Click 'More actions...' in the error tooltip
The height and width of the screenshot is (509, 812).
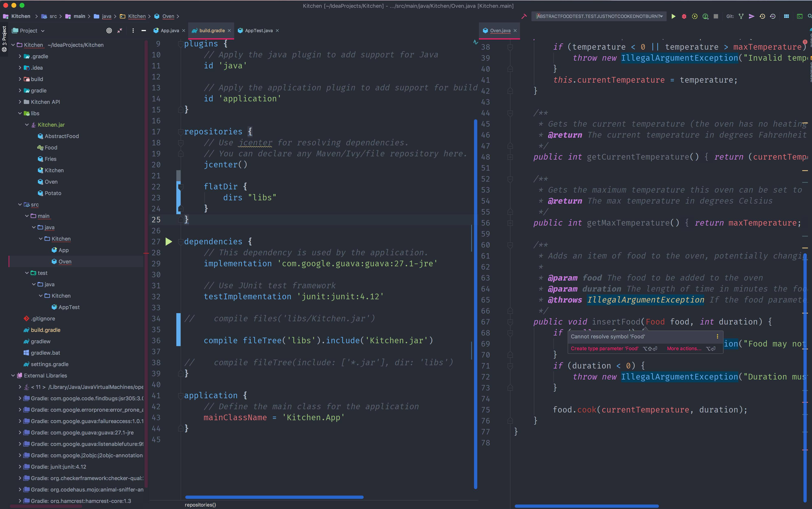pyautogui.click(x=684, y=348)
